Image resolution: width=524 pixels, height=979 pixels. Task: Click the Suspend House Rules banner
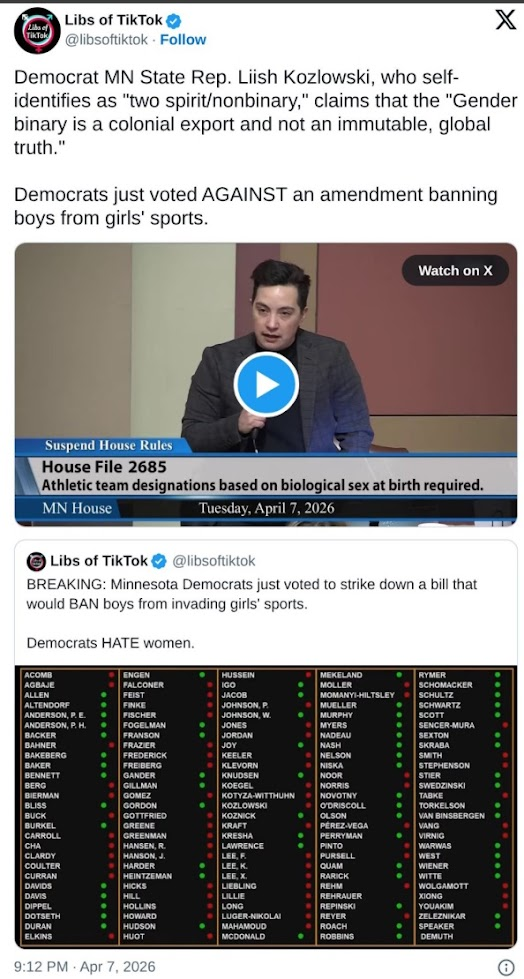click(109, 445)
